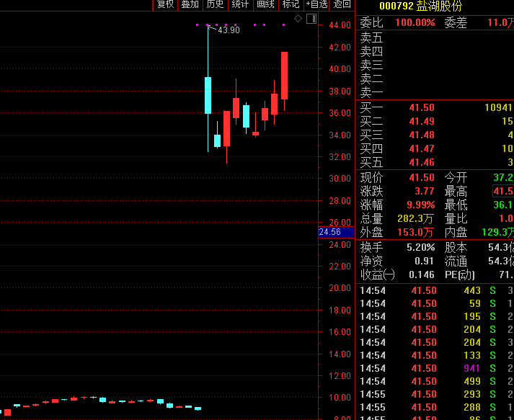Screen dimensions: 514x420
Task: Click the 返回 back button
Action: pos(342,4)
